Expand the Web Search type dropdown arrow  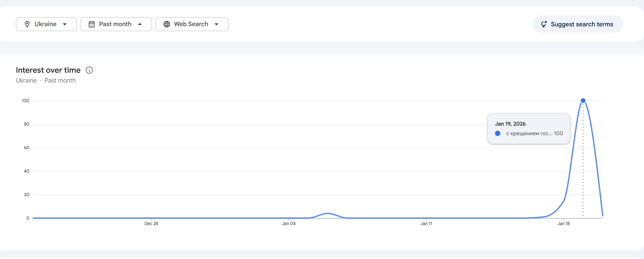coord(216,24)
